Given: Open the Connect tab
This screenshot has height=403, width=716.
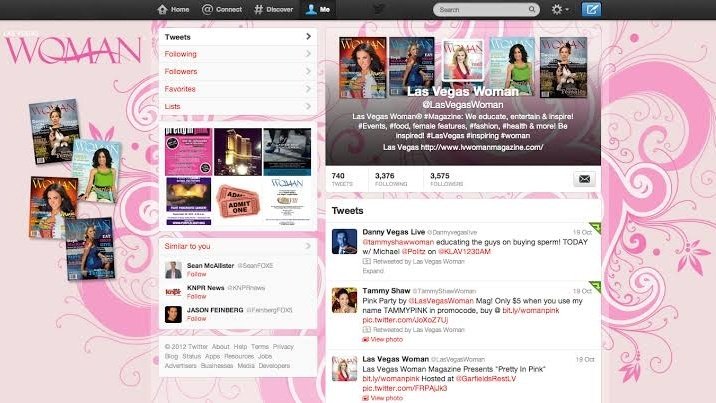Looking at the screenshot, I should (x=222, y=9).
